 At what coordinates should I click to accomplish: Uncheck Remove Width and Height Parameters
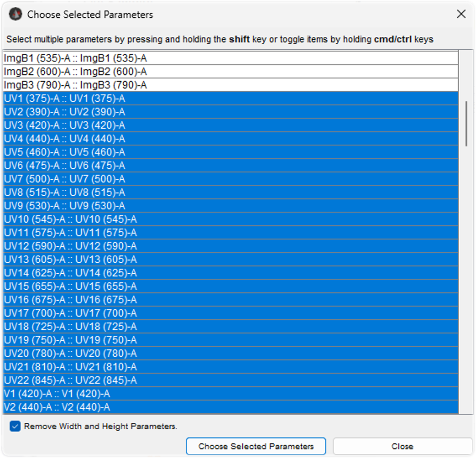(15, 426)
